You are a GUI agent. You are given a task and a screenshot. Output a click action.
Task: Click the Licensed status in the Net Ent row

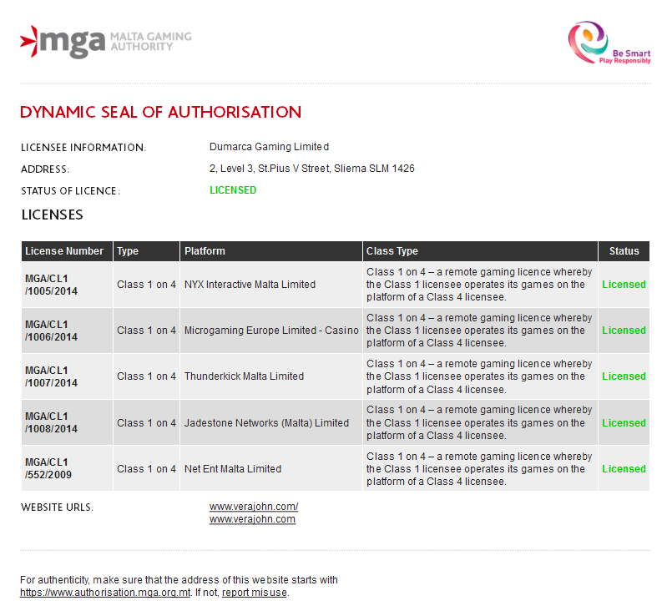(x=624, y=468)
